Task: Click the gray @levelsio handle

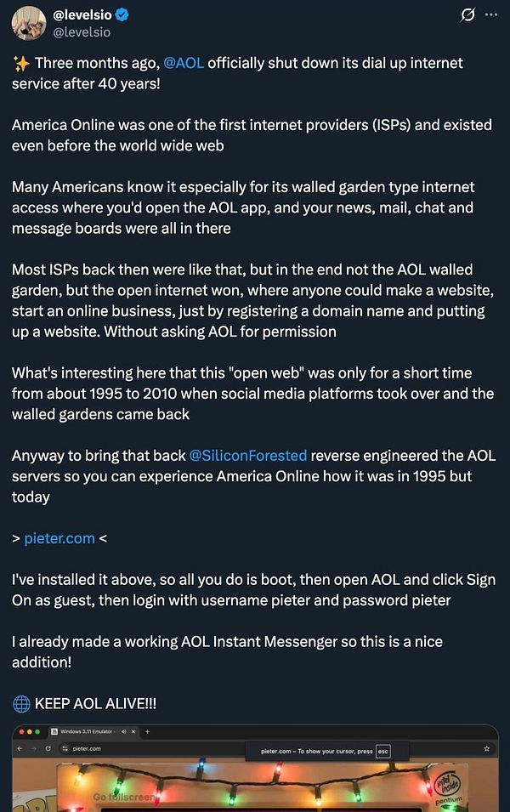Action: coord(82,32)
